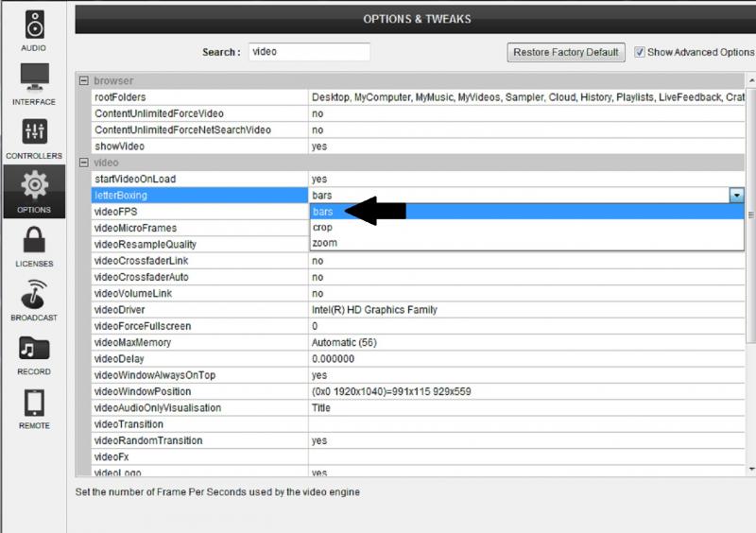Open the Audio settings icon
The image size is (756, 533).
34,26
